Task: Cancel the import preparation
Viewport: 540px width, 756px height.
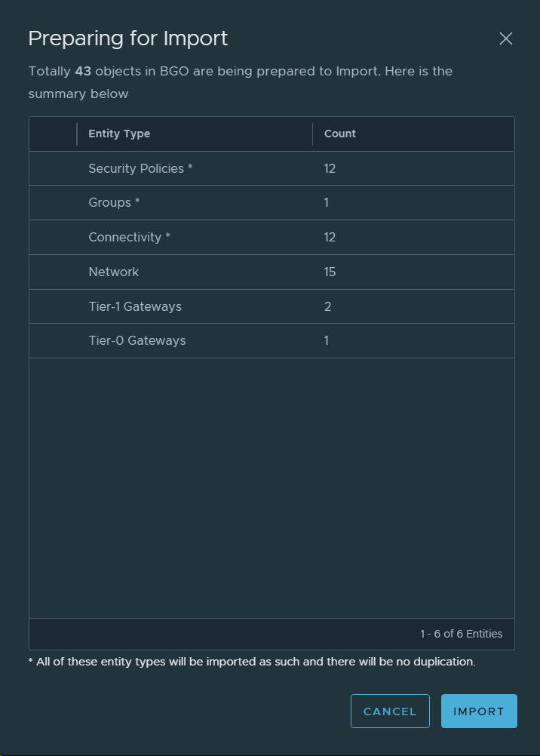Action: [x=390, y=711]
